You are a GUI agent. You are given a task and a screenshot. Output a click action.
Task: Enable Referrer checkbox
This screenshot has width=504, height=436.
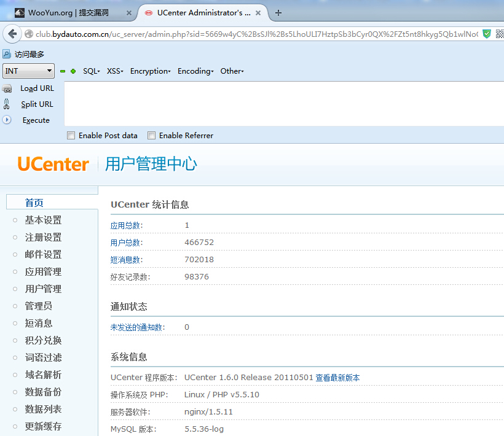[151, 136]
